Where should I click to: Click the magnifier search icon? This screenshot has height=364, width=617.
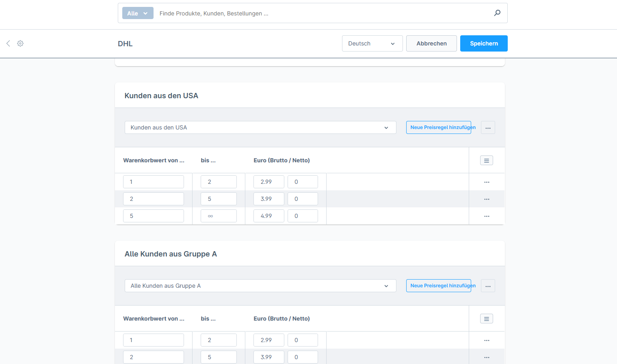tap(497, 13)
